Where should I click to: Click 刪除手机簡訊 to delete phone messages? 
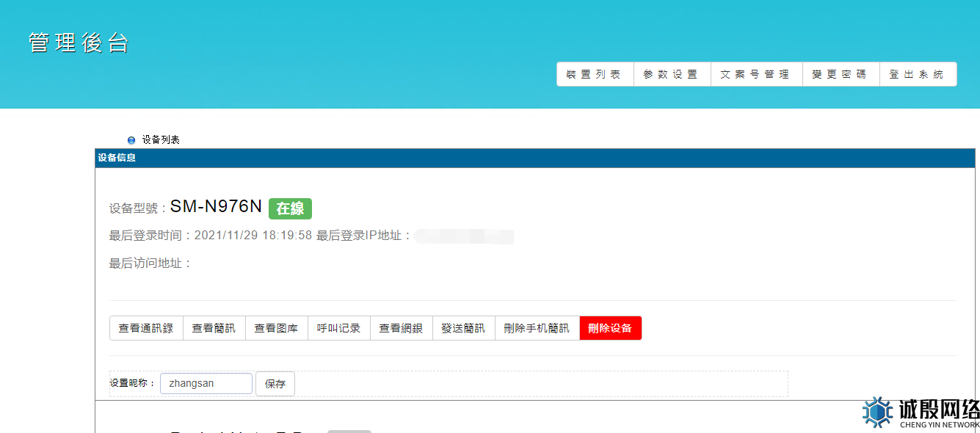click(x=537, y=328)
